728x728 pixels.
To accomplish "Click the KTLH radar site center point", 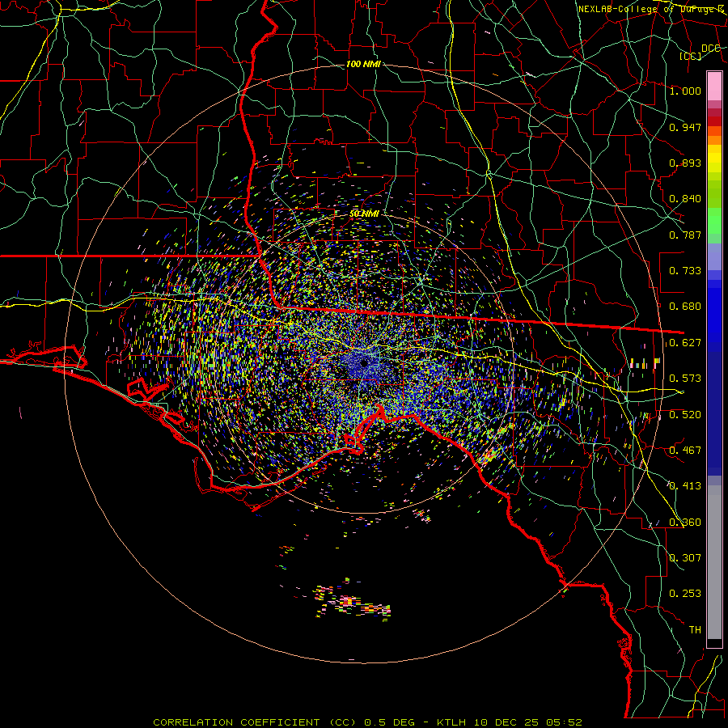I will tap(365, 363).
